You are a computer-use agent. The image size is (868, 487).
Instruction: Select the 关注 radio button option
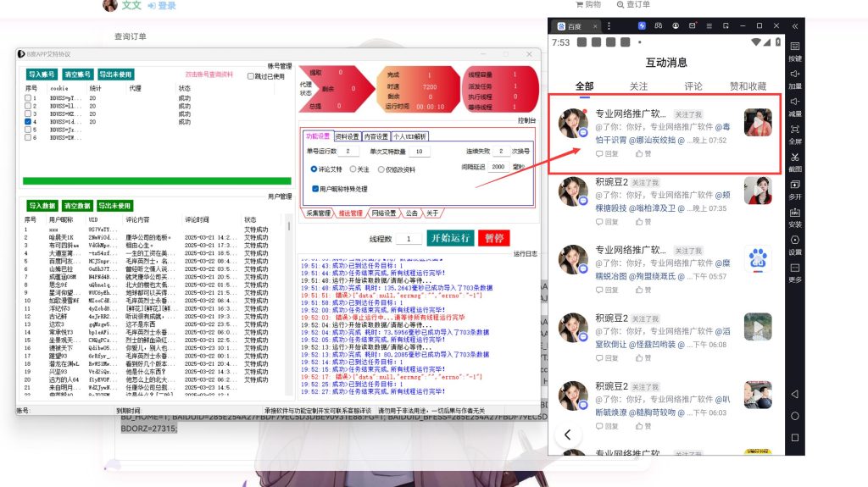[x=353, y=169]
